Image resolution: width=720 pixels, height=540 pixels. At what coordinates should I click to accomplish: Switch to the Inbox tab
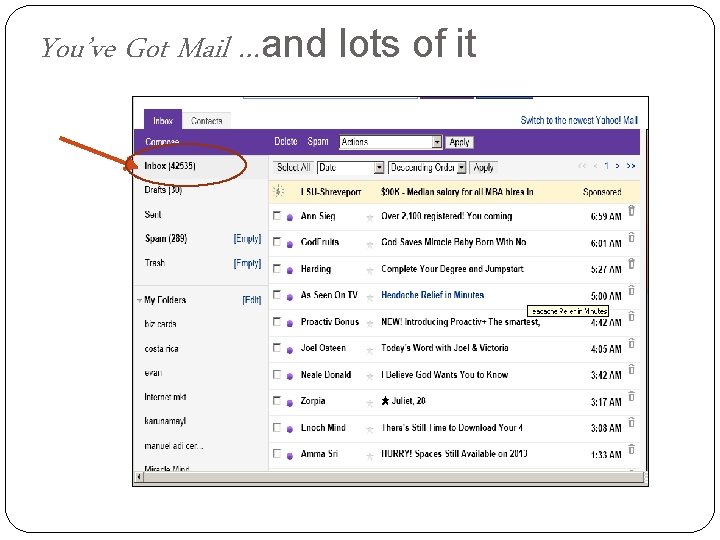pyautogui.click(x=163, y=120)
